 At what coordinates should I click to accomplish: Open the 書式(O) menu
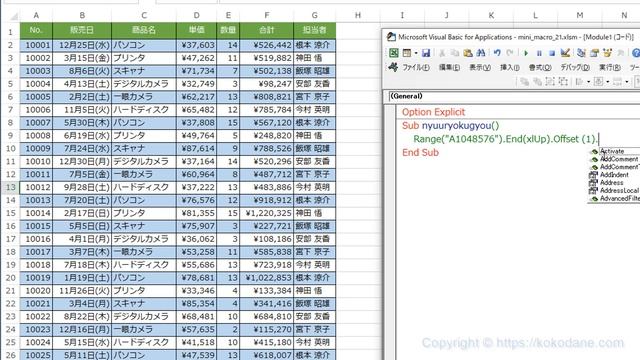click(540, 67)
